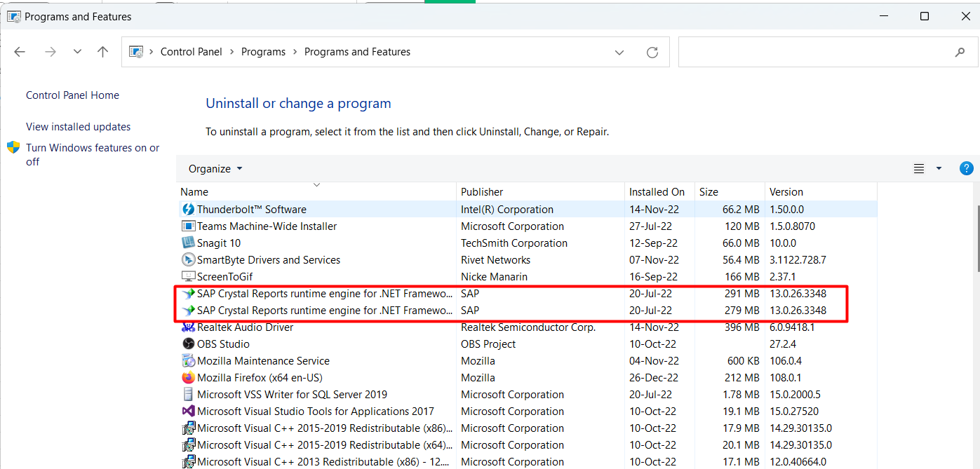Screen dimensions: 980x469
Task: Click the Windows features shield icon
Action: [x=13, y=147]
